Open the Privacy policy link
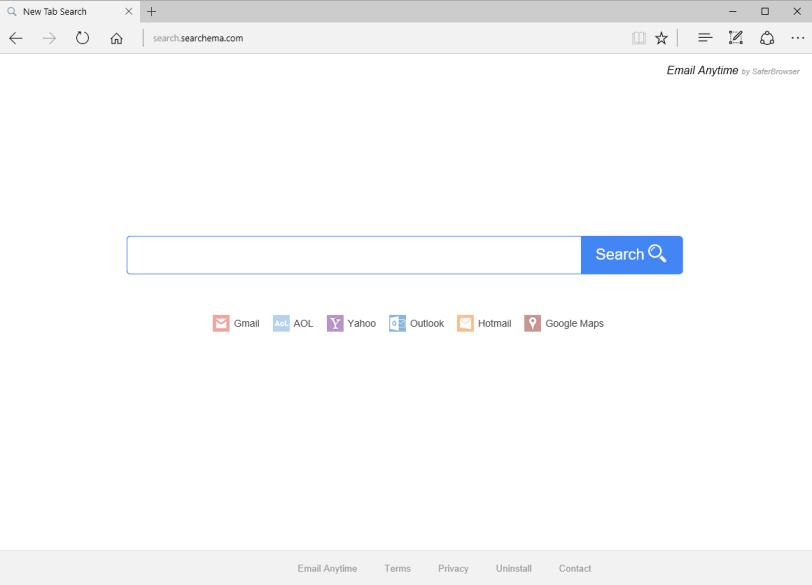The width and height of the screenshot is (812, 585). click(x=454, y=567)
